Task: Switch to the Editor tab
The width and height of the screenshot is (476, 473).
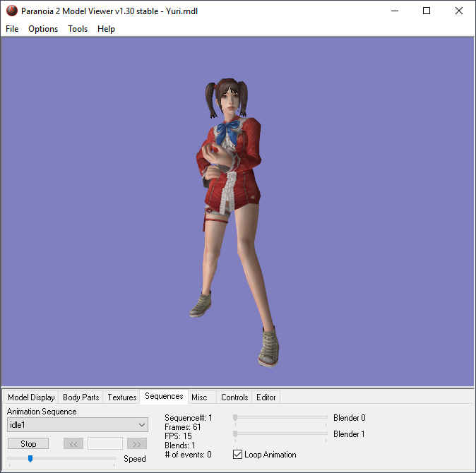Action: [266, 397]
